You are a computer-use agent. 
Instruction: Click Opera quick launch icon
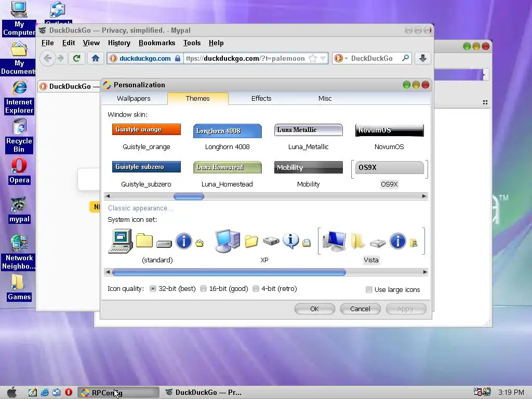tap(69, 392)
